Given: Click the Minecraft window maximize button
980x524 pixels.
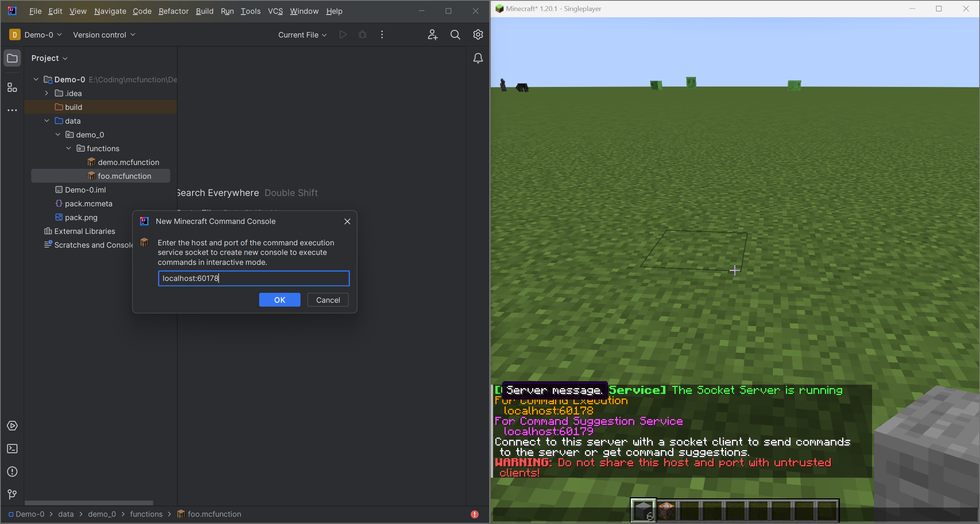Looking at the screenshot, I should click(939, 9).
